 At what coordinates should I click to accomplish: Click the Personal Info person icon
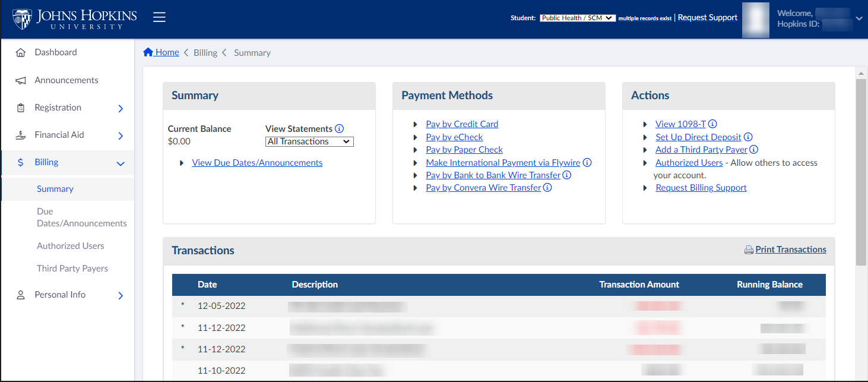(21, 295)
